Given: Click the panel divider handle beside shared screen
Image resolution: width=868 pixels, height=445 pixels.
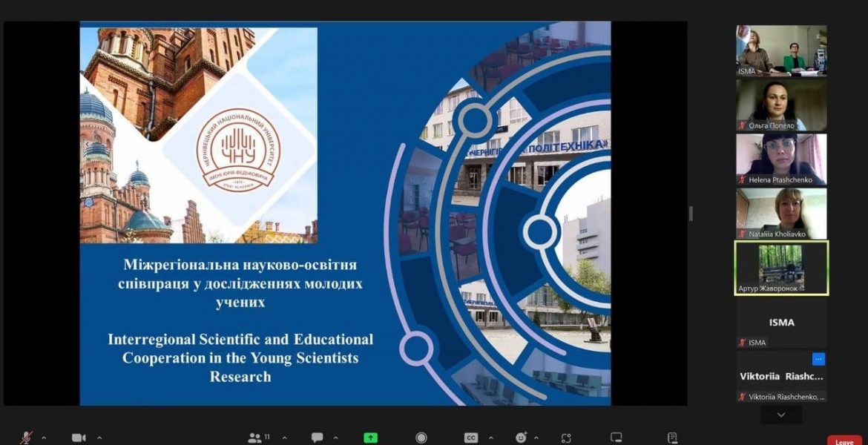Looking at the screenshot, I should tap(690, 214).
